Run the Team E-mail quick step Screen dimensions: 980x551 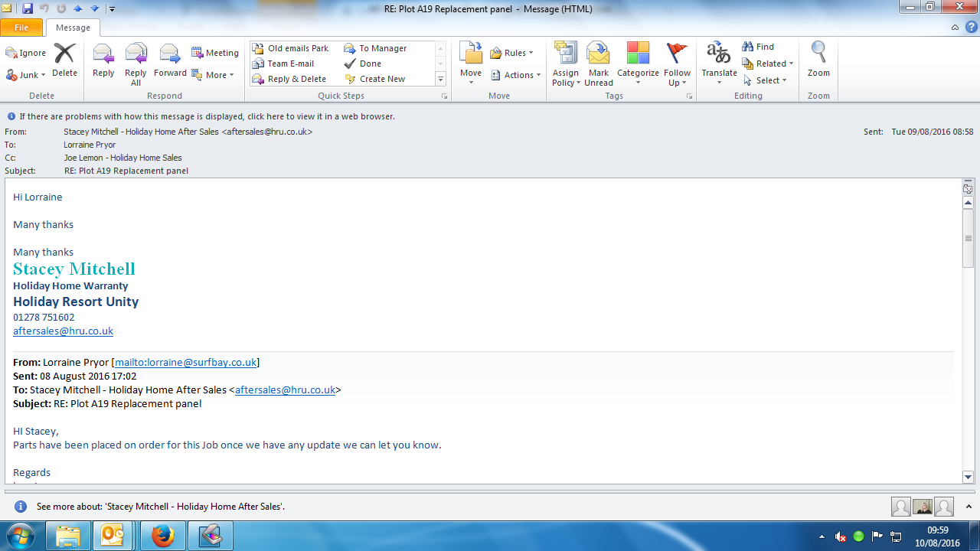point(283,64)
